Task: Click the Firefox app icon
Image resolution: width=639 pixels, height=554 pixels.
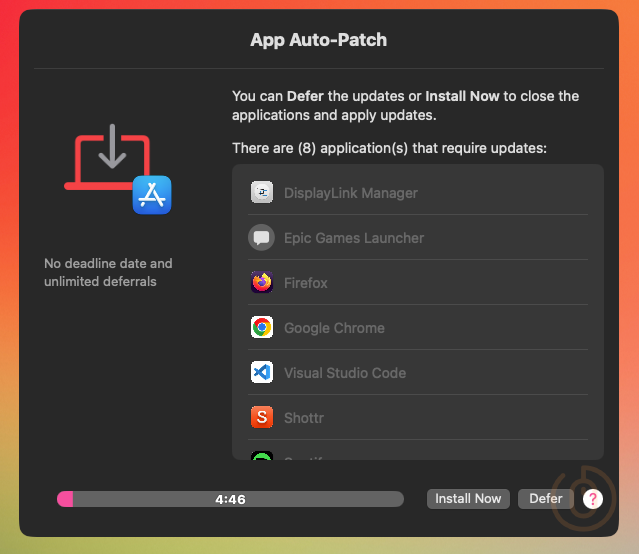Action: [262, 282]
